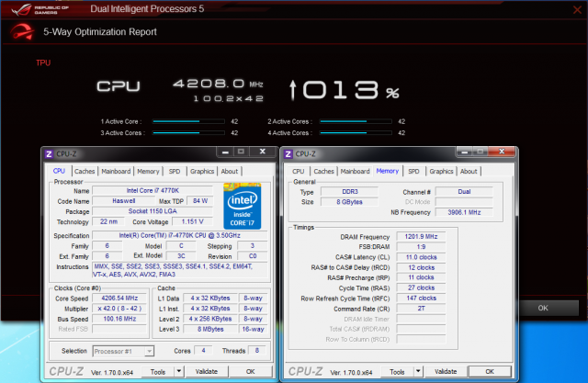
Task: Open the SPD tab in right CPU-Z window
Action: pyautogui.click(x=413, y=171)
